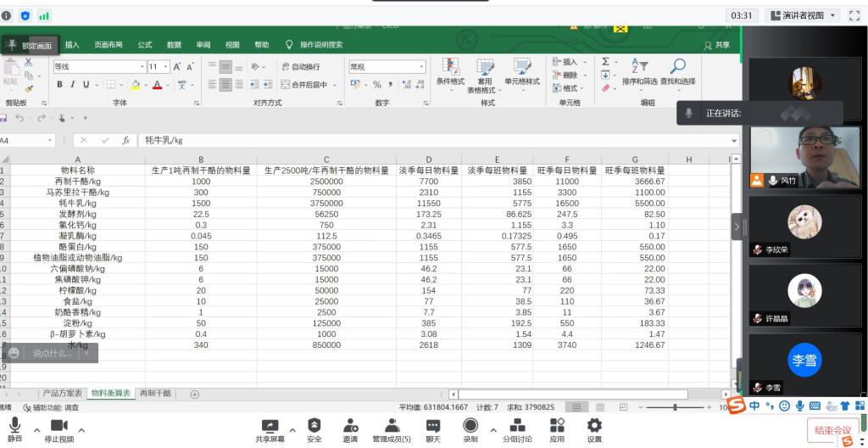The image size is (868, 448).
Task: Click the formula bar input showing 牦牛乳/kg
Action: click(424, 140)
